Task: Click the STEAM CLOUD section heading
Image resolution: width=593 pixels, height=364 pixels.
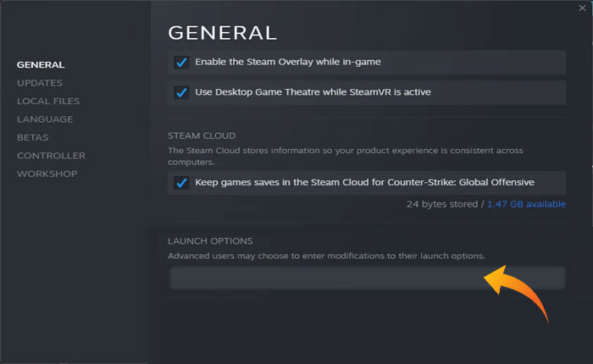Action: tap(202, 135)
